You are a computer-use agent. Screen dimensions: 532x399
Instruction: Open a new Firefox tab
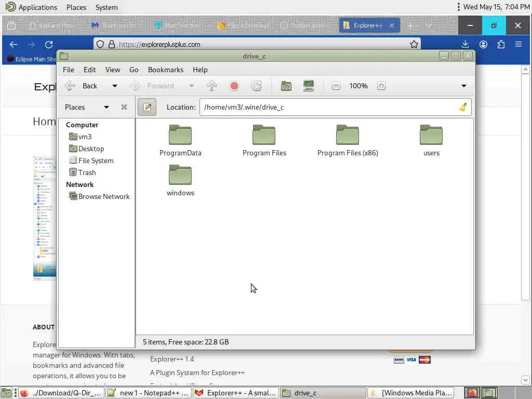pyautogui.click(x=410, y=25)
